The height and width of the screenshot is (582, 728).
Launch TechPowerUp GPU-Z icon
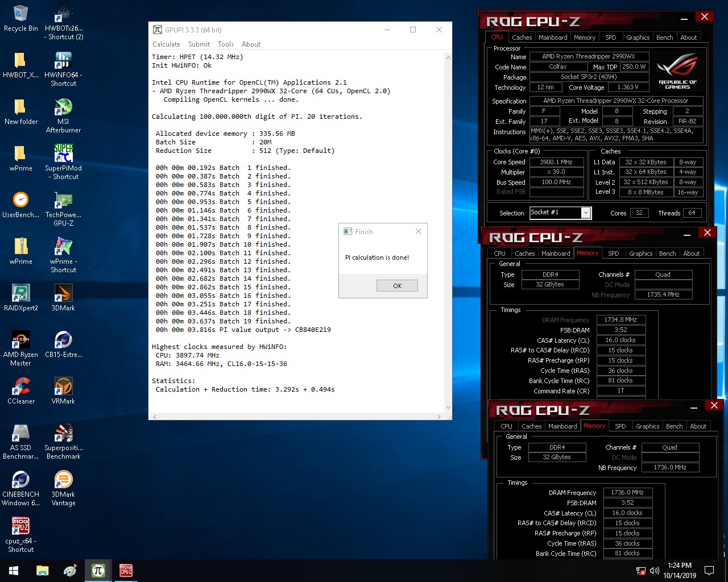coord(63,209)
